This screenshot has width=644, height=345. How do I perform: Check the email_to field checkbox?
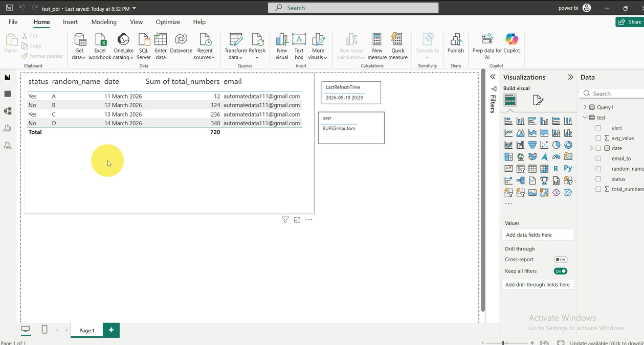click(598, 158)
